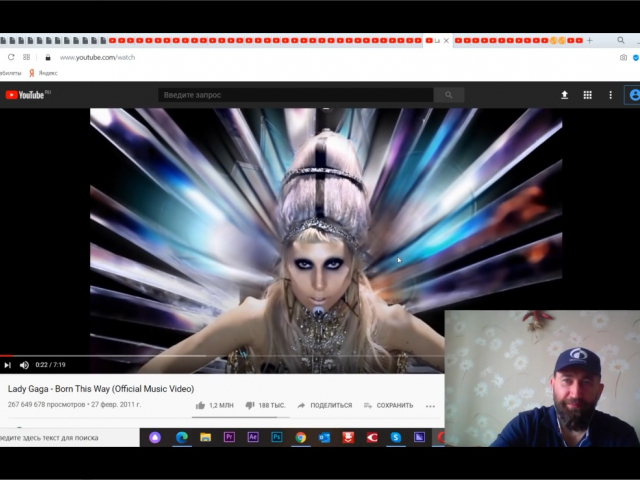Open a new browser tab with plus

click(x=589, y=40)
